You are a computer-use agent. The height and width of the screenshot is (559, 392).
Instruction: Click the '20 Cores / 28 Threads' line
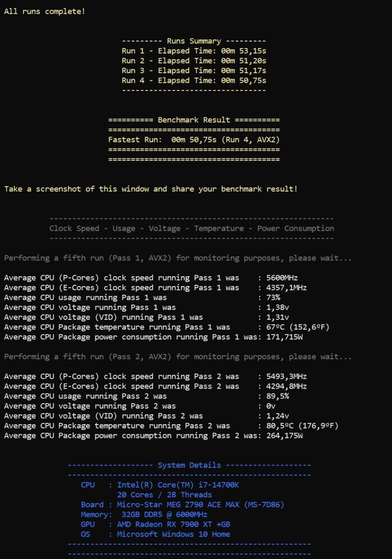tap(164, 495)
